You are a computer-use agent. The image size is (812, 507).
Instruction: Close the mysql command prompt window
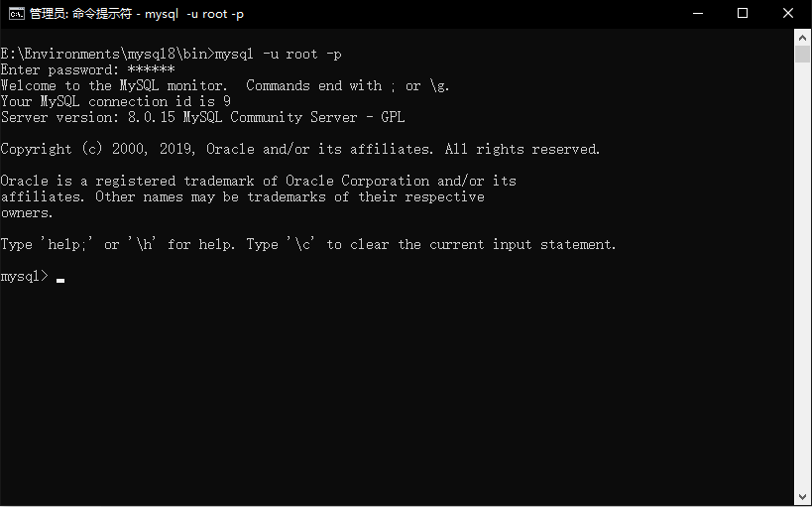coord(788,14)
